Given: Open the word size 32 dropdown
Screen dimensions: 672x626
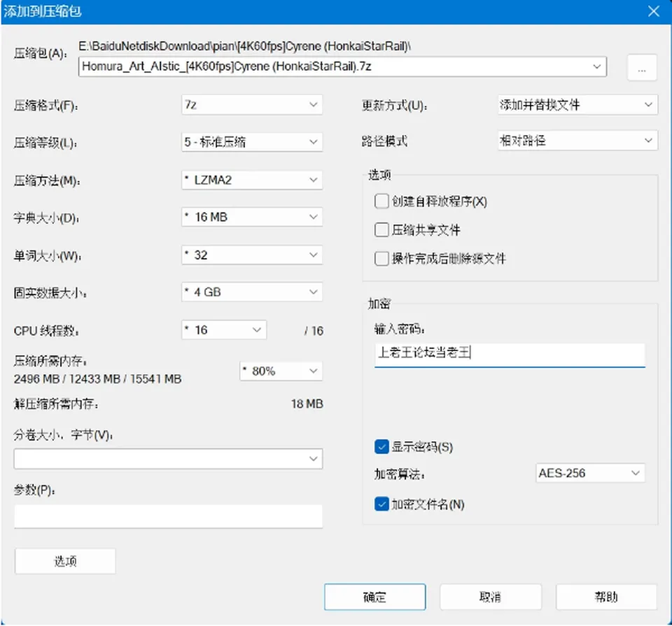Looking at the screenshot, I should (252, 255).
